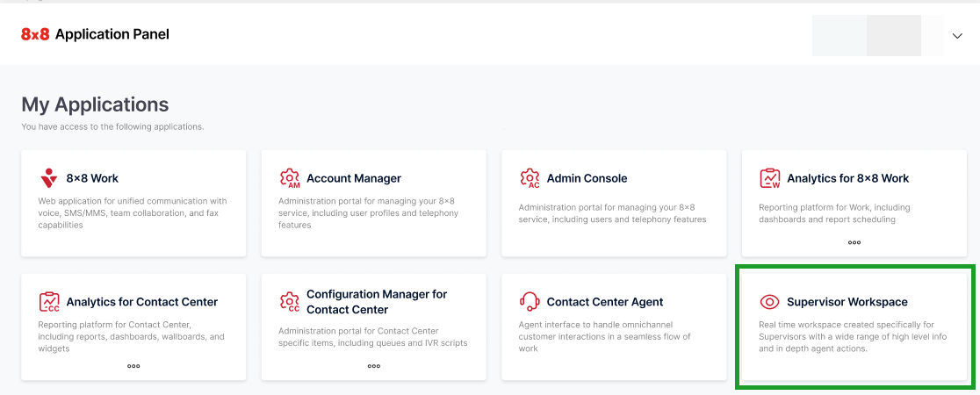
Task: Click the Admin Console description text
Action: coord(613,213)
